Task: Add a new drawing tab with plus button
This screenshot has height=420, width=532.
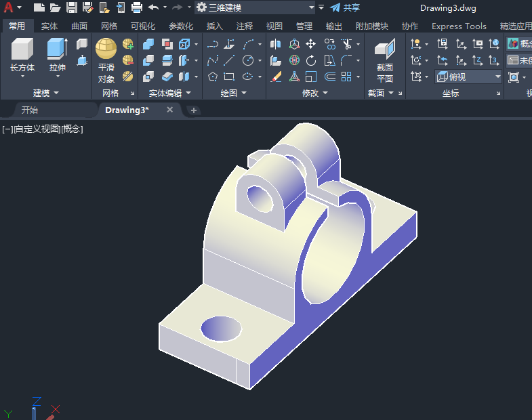Action: pos(194,110)
